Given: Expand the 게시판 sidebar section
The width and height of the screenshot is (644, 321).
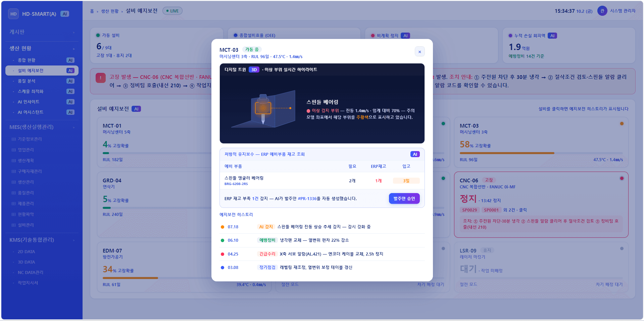Looking at the screenshot, I should click(x=42, y=32).
